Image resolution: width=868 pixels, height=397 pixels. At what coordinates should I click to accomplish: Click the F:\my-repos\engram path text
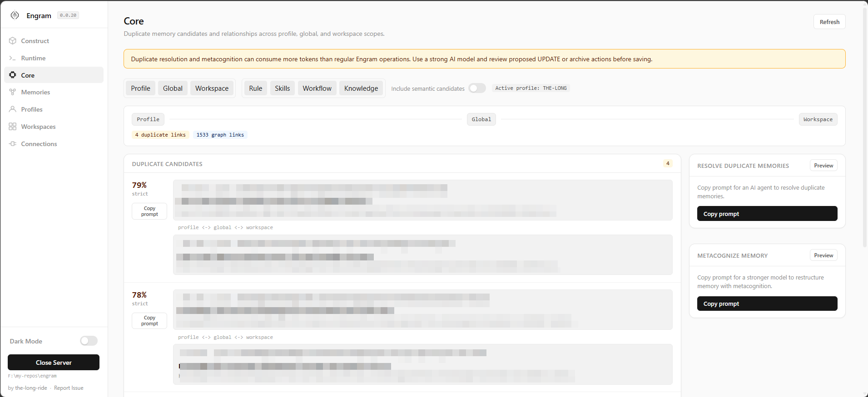point(32,376)
